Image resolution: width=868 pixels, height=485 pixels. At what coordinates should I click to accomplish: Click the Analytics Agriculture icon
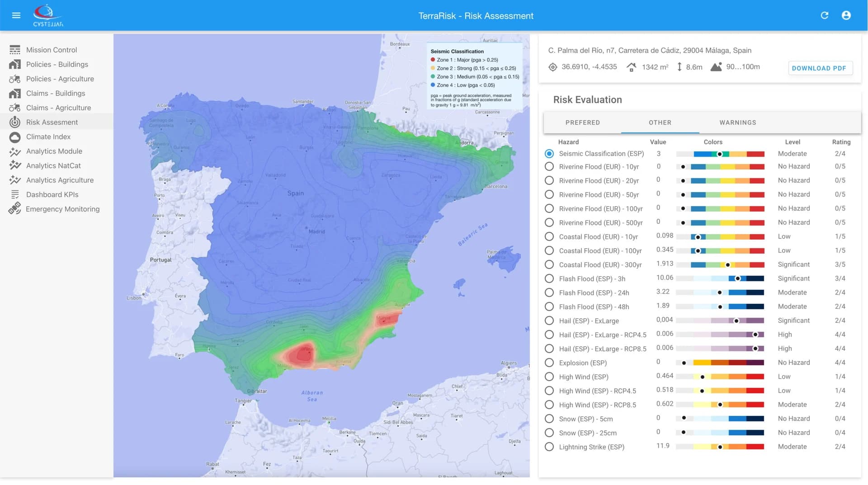tap(15, 180)
